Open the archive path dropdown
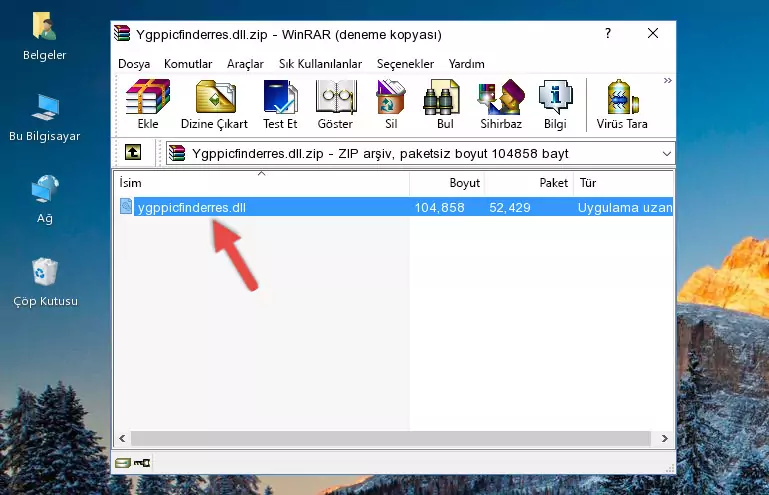769x495 pixels. point(666,154)
